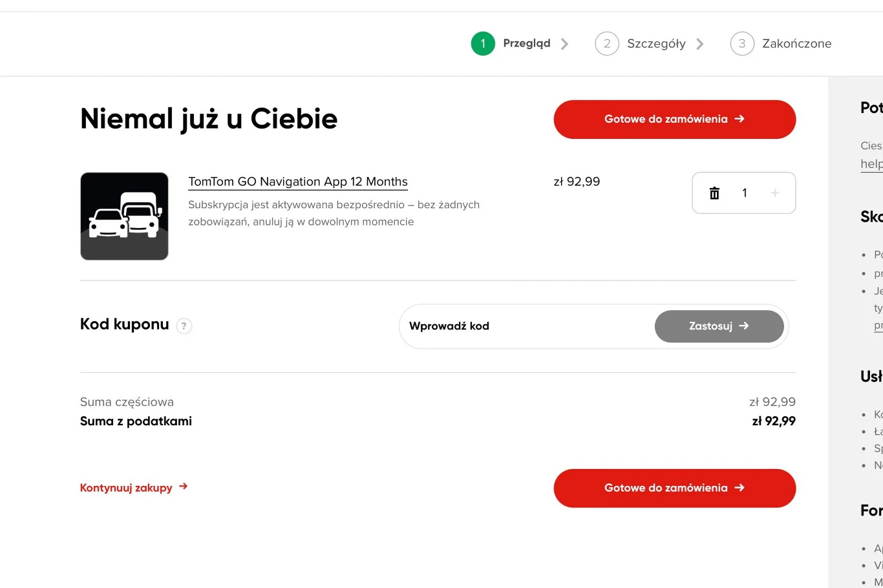Open the TomTom GO Navigation App product link
The height and width of the screenshot is (588, 883).
click(297, 182)
